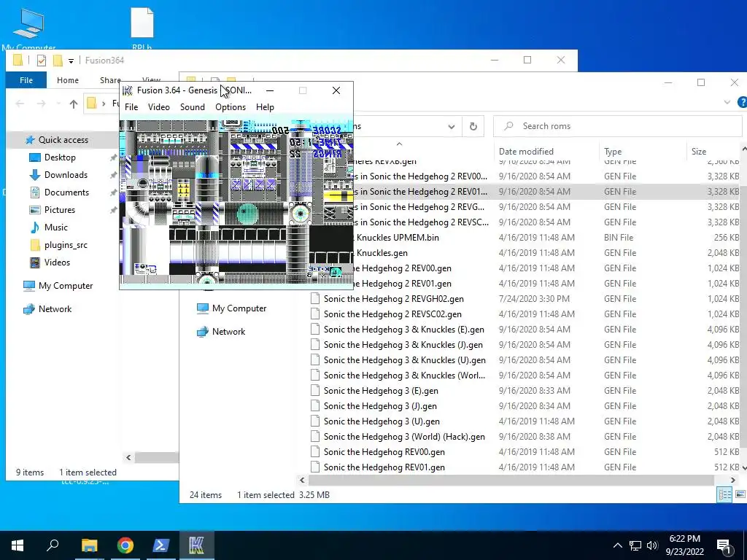Image resolution: width=747 pixels, height=560 pixels.
Task: Select Sonic the Hedgehog 3 & Knuckles (E).gen
Action: click(404, 330)
